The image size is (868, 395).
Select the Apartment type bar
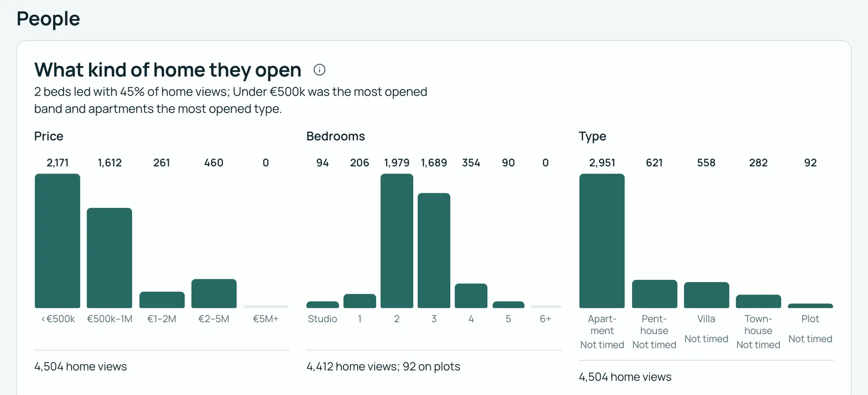[x=602, y=241]
